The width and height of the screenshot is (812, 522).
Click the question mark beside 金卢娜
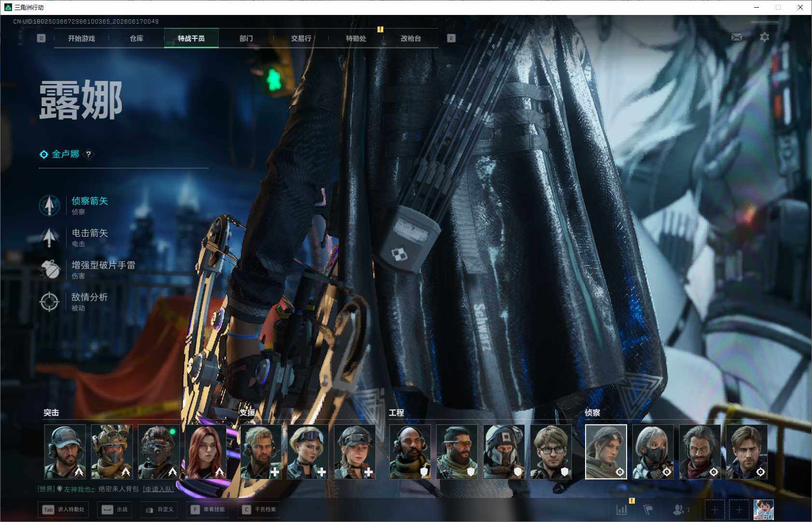[x=88, y=154]
